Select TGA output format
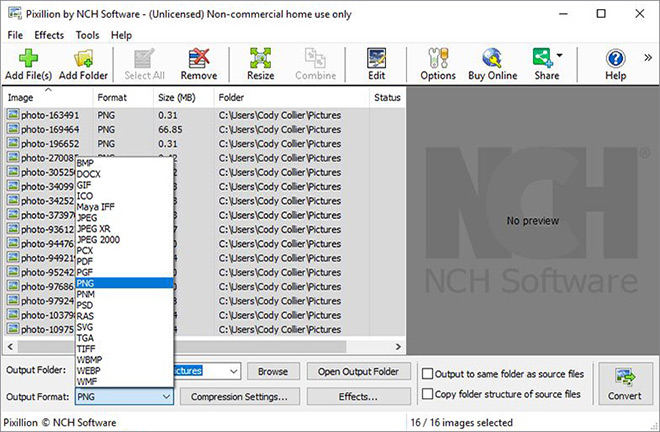 pyautogui.click(x=124, y=338)
